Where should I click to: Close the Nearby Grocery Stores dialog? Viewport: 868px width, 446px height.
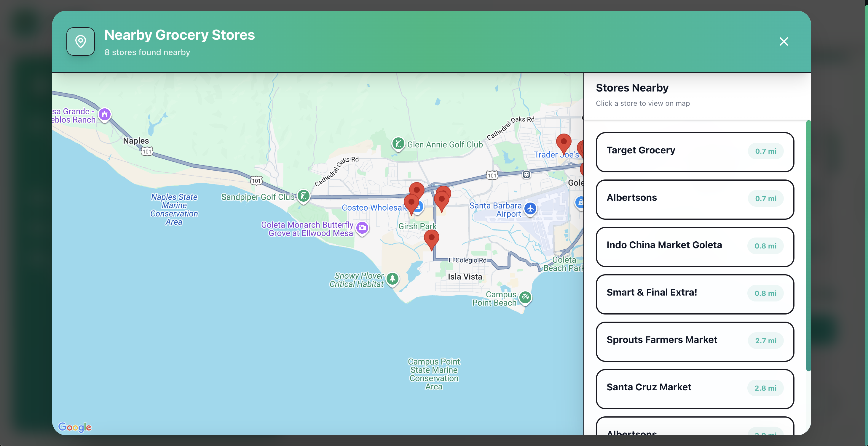point(784,41)
